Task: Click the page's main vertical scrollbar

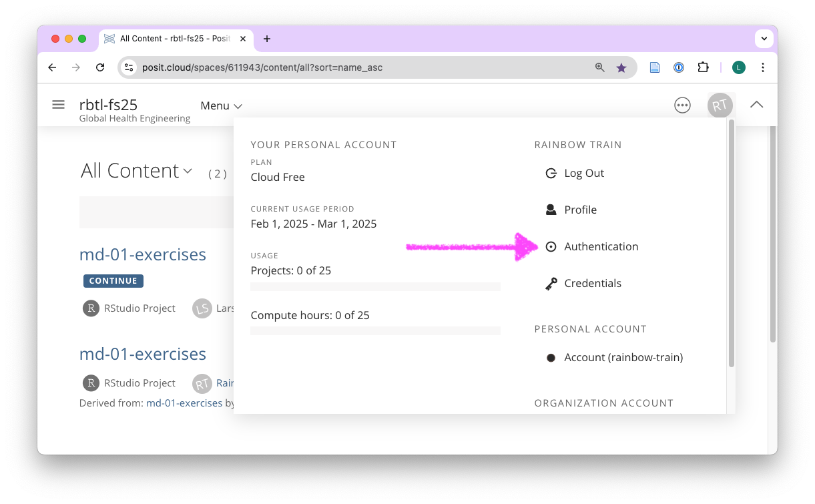Action: coord(773,234)
